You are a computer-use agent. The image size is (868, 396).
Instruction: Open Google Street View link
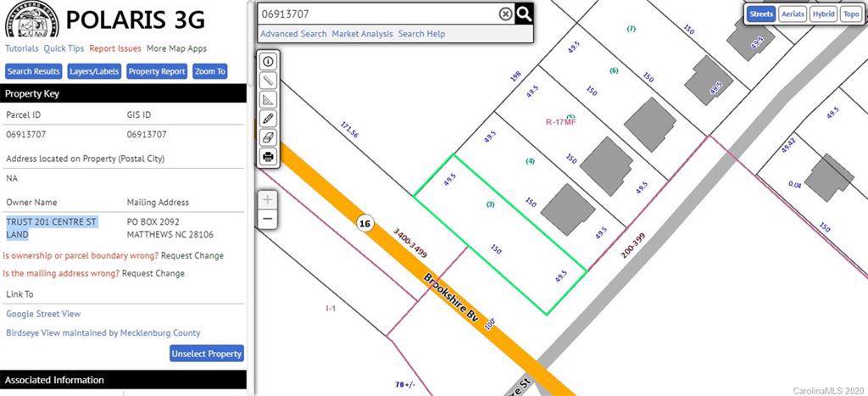tap(43, 314)
